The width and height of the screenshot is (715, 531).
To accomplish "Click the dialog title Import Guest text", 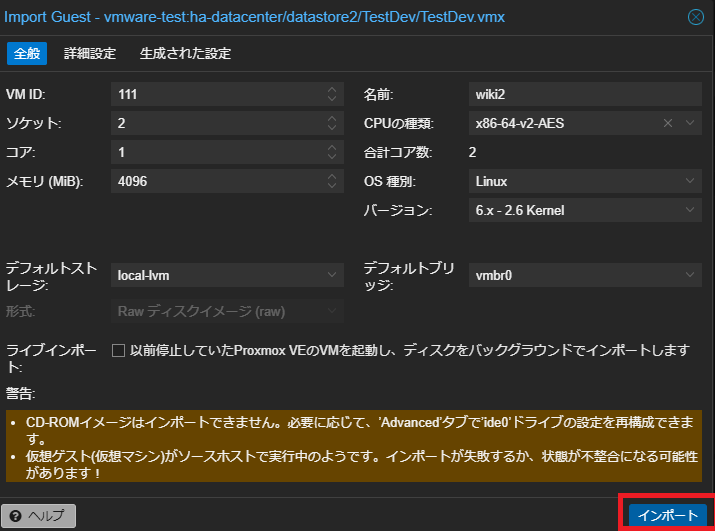I will pos(254,17).
